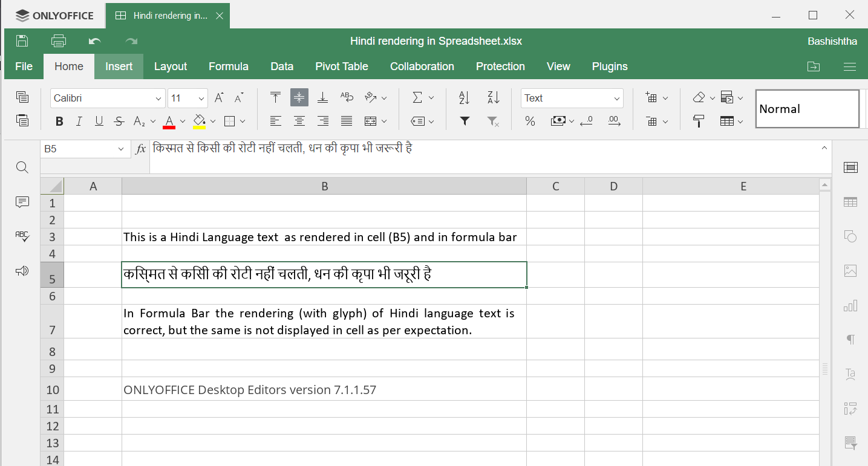The height and width of the screenshot is (466, 868).
Task: Click accounting currency style icon
Action: (558, 121)
